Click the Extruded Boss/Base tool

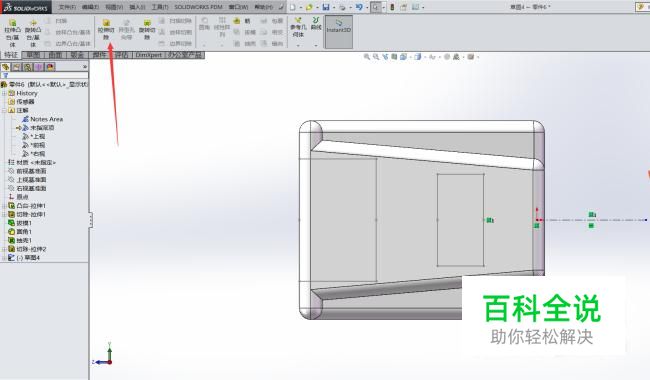(12, 32)
